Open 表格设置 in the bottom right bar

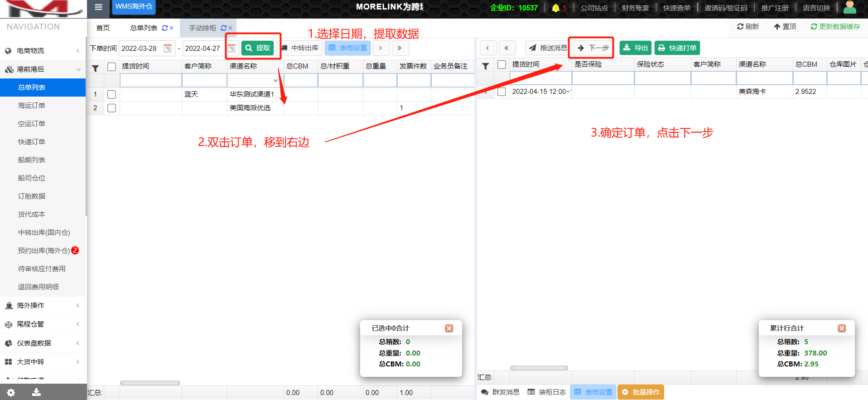click(593, 392)
